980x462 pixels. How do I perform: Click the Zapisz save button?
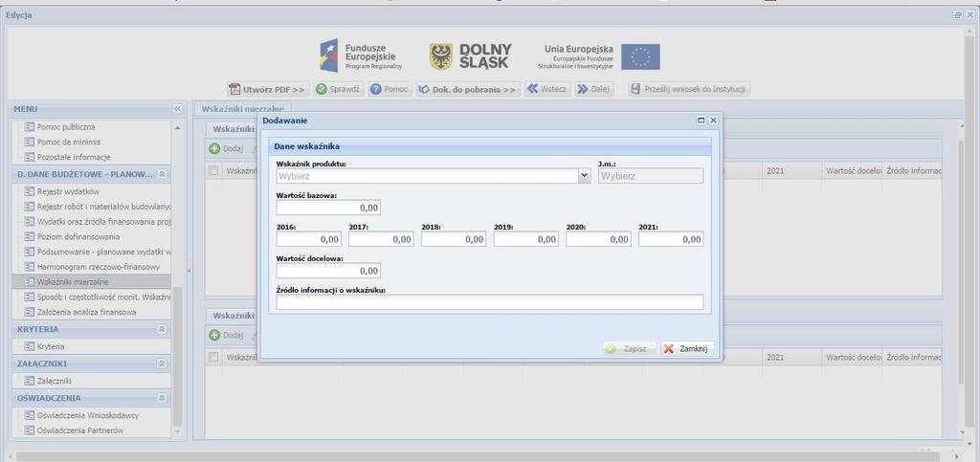pos(629,349)
